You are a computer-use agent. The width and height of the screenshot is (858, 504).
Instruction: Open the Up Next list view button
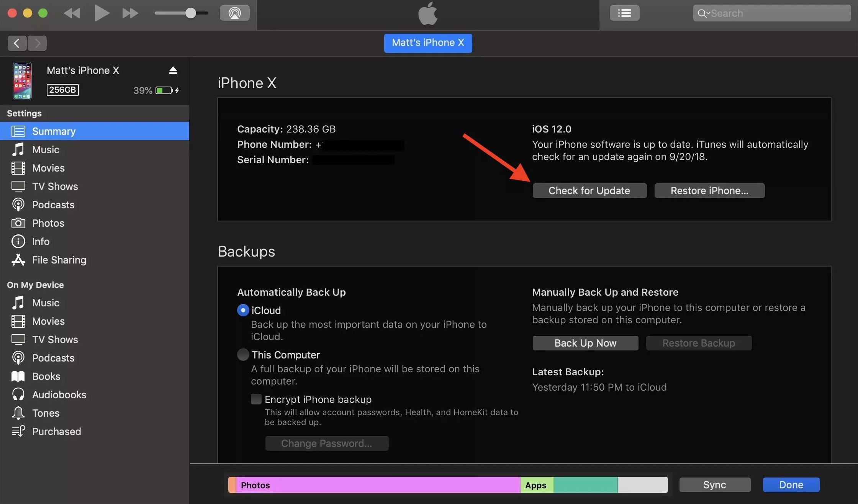624,13
